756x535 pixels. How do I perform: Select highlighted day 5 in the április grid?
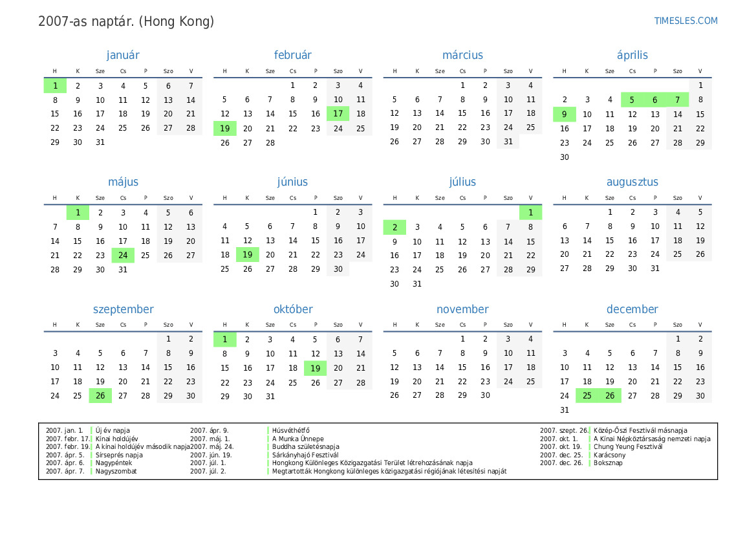(632, 100)
